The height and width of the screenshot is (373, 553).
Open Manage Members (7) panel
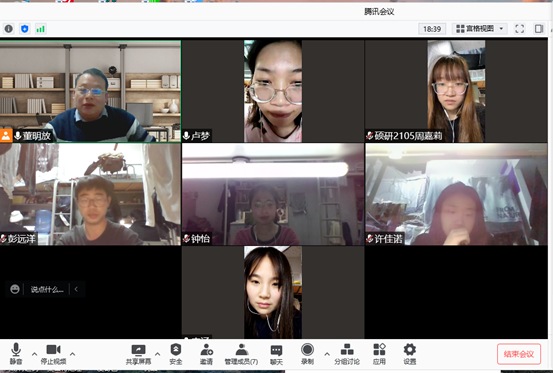pyautogui.click(x=241, y=354)
